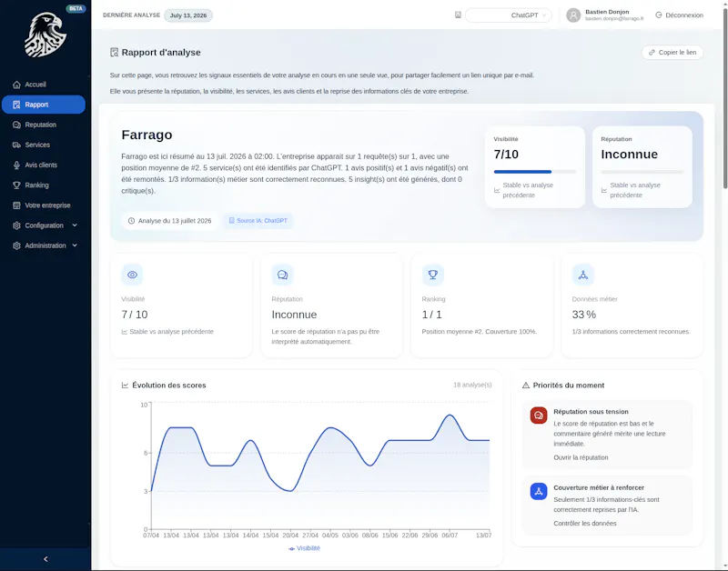Viewport: 728px width, 571px height.
Task: Click the link icon in Copier le lien
Action: click(x=652, y=53)
